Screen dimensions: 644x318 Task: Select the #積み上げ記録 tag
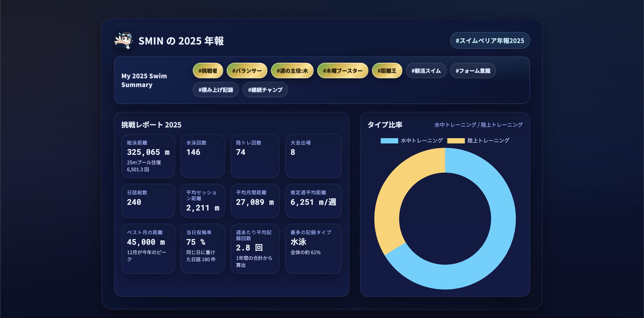click(x=216, y=90)
